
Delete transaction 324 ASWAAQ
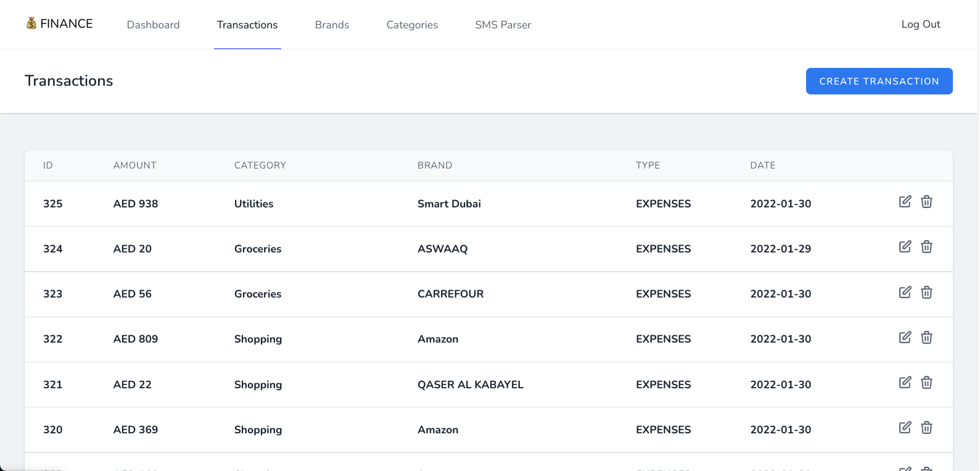(x=926, y=246)
